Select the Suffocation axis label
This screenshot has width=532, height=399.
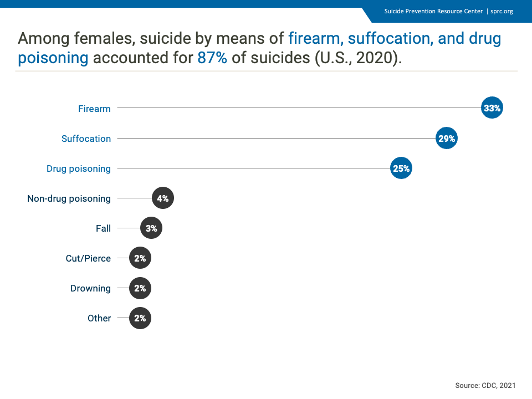[x=86, y=139]
